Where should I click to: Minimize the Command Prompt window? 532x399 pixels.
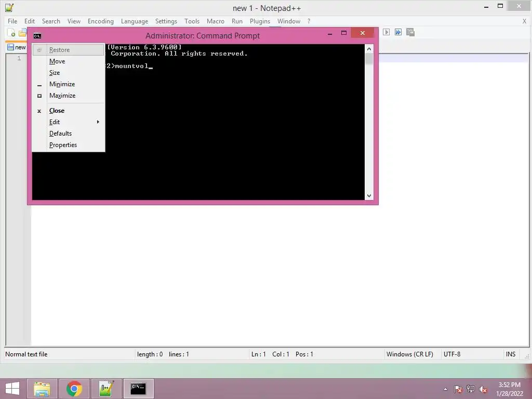tap(330, 33)
